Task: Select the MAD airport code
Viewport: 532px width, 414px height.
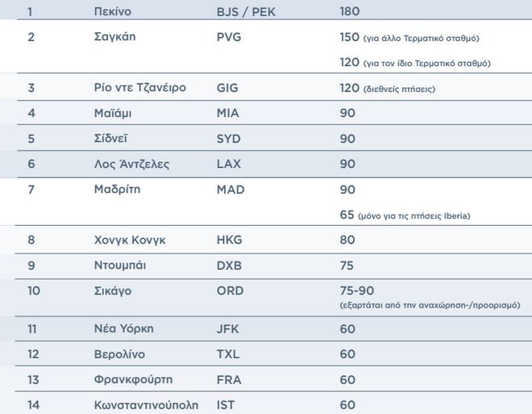Action: tap(230, 190)
